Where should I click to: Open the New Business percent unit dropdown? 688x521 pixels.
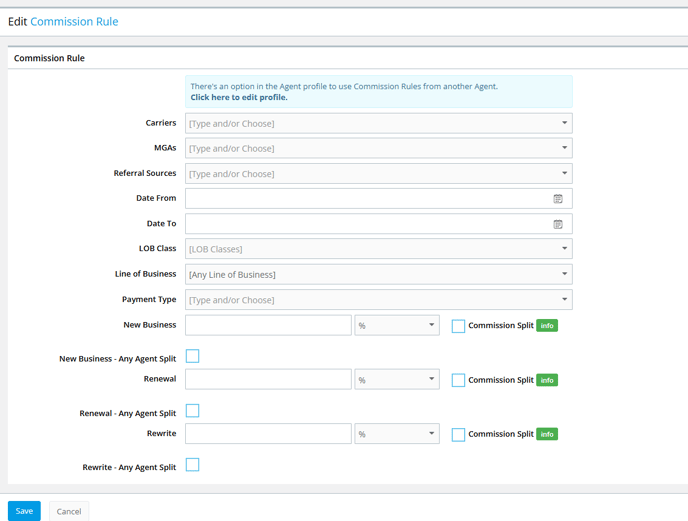coord(397,325)
